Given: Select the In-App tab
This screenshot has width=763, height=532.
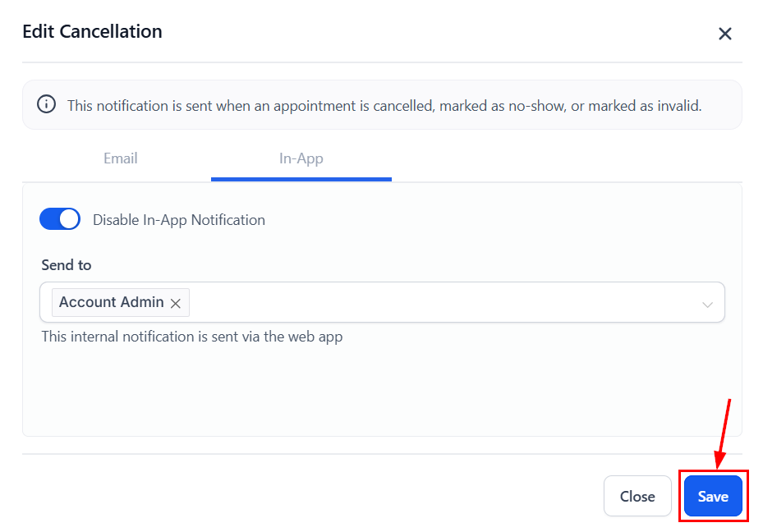Looking at the screenshot, I should (301, 158).
